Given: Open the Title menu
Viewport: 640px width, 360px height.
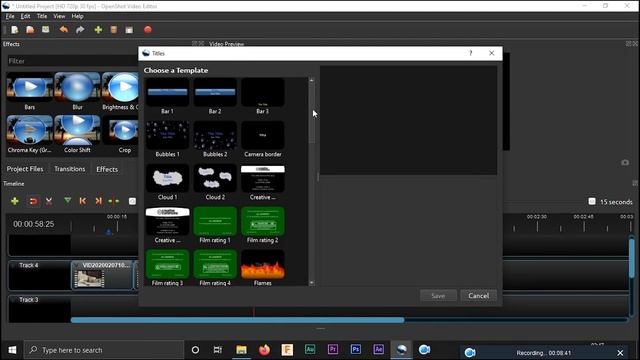Looking at the screenshot, I should click(x=42, y=16).
